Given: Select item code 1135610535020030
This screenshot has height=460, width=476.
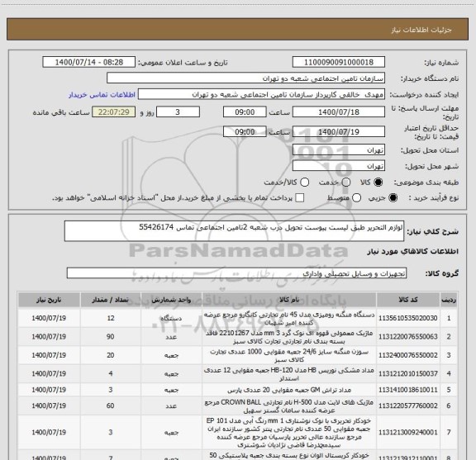Looking at the screenshot, I should point(408,318).
